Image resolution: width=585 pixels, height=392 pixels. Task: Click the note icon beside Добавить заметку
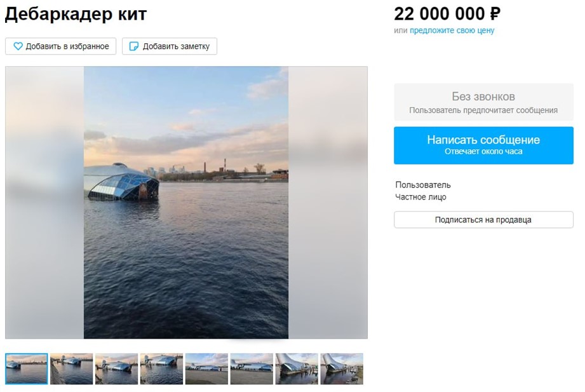[x=134, y=46]
